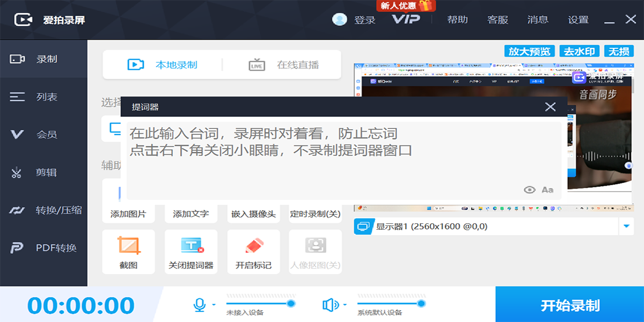Toggle the teleprompter eye visibility icon

pyautogui.click(x=530, y=190)
